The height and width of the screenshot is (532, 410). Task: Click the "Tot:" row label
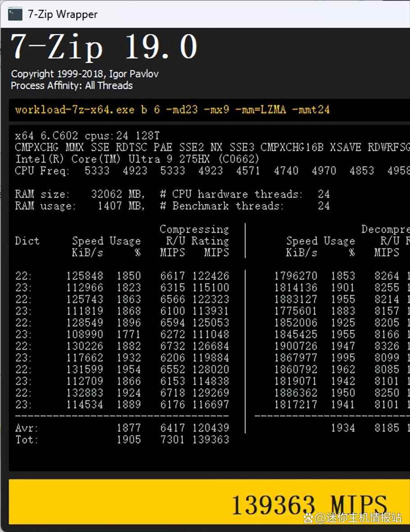27,440
